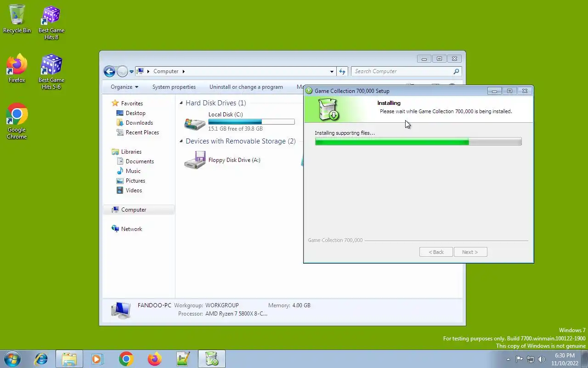Select Libraries in navigation pane
Image resolution: width=588 pixels, height=368 pixels.
[131, 152]
